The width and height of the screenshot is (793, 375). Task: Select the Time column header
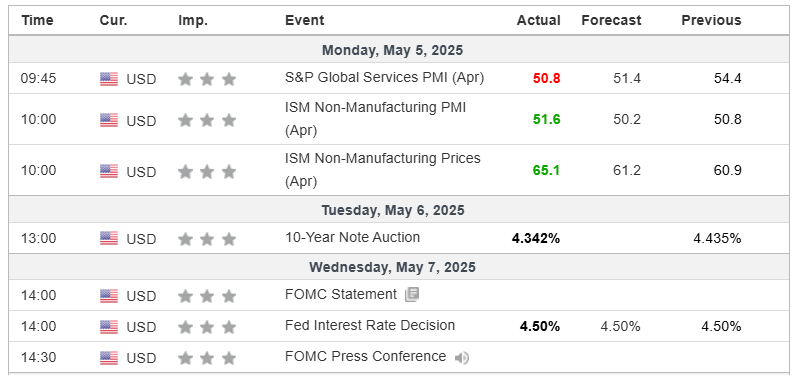37,20
